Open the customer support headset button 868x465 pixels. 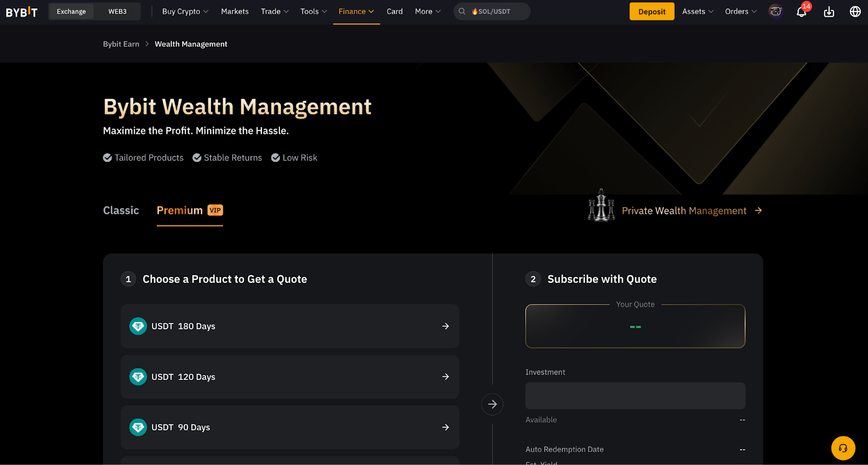coord(843,448)
